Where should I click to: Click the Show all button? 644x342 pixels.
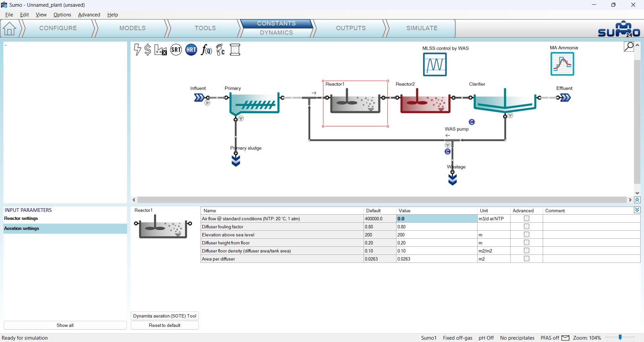coord(65,325)
